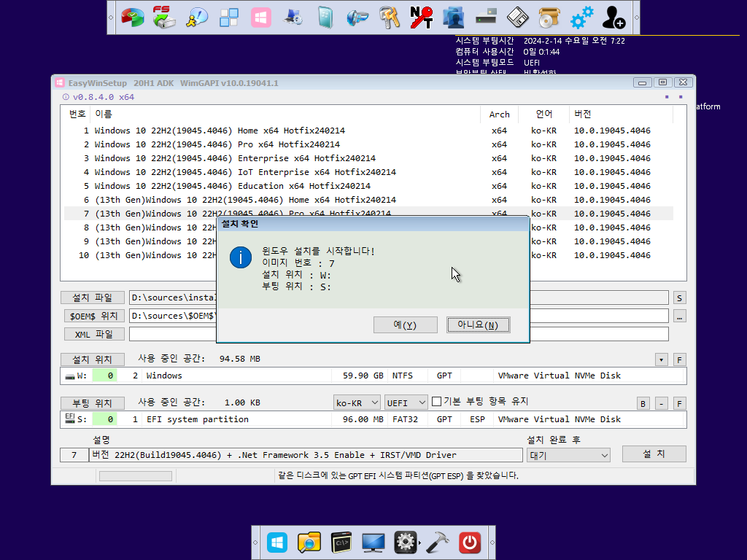Open the NT red key password tool

(422, 17)
